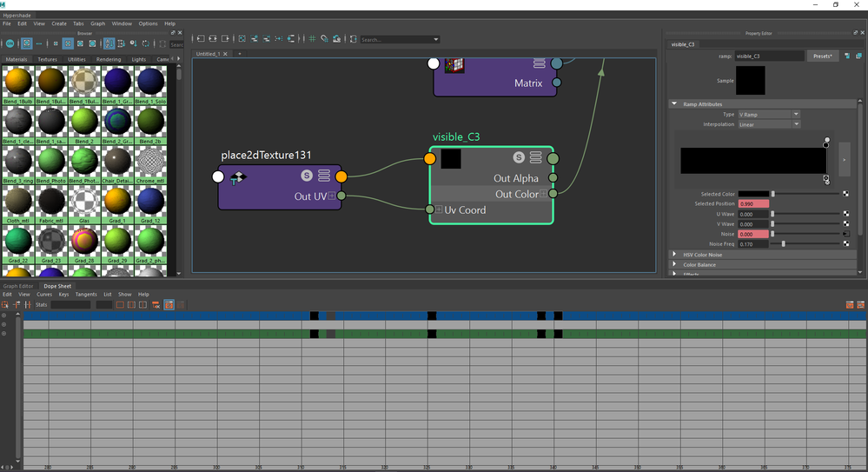Open the ramp Type dropdown
The image size is (868, 472).
click(769, 114)
